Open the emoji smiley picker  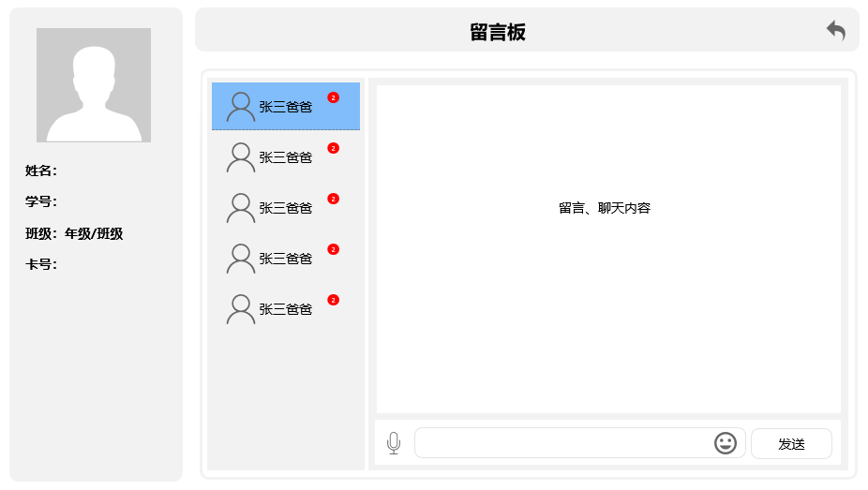726,443
